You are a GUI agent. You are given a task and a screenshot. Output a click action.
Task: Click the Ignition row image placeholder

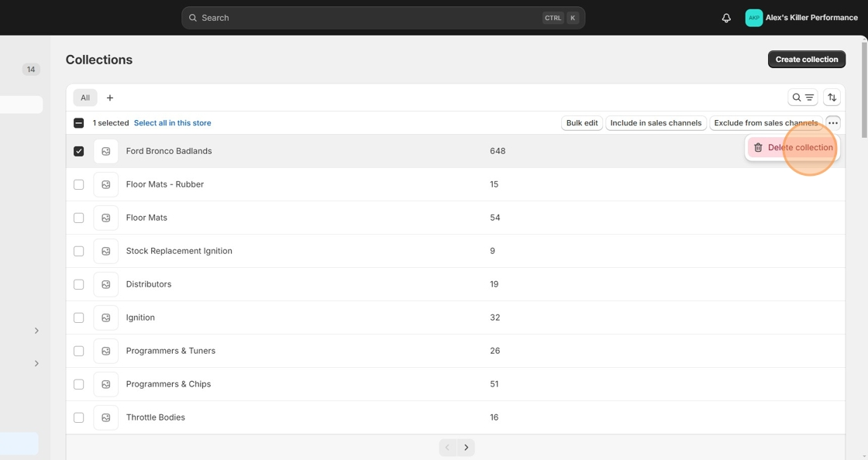(105, 318)
